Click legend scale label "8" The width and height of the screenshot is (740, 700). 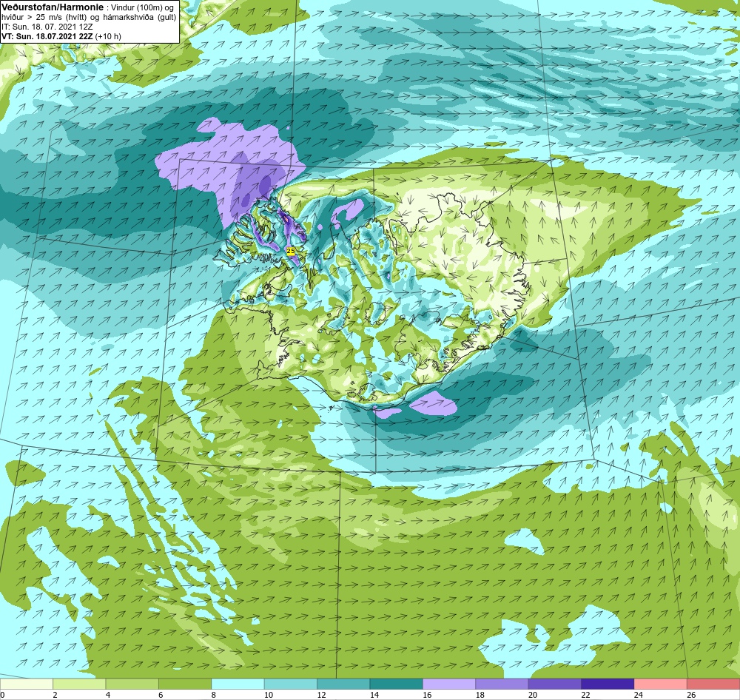click(x=214, y=694)
